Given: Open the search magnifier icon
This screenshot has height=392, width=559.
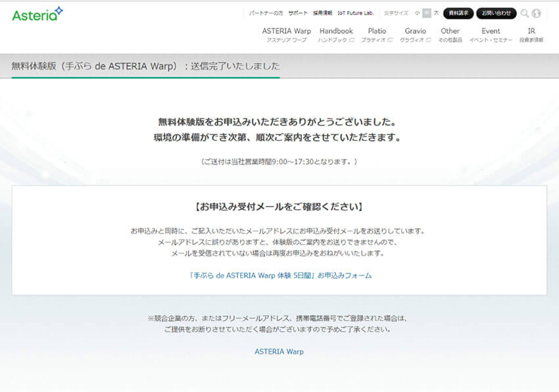Looking at the screenshot, I should click(524, 13).
